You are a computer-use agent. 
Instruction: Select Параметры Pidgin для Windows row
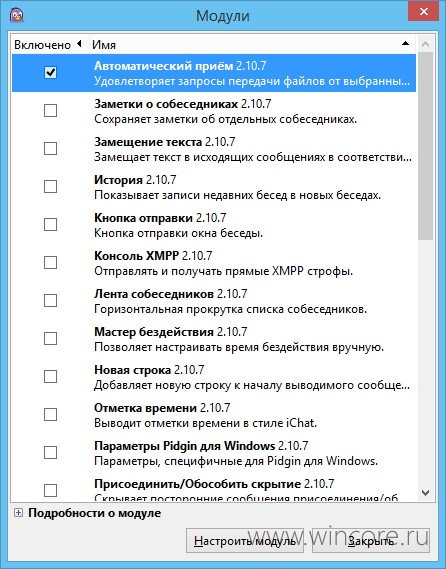tap(214, 453)
